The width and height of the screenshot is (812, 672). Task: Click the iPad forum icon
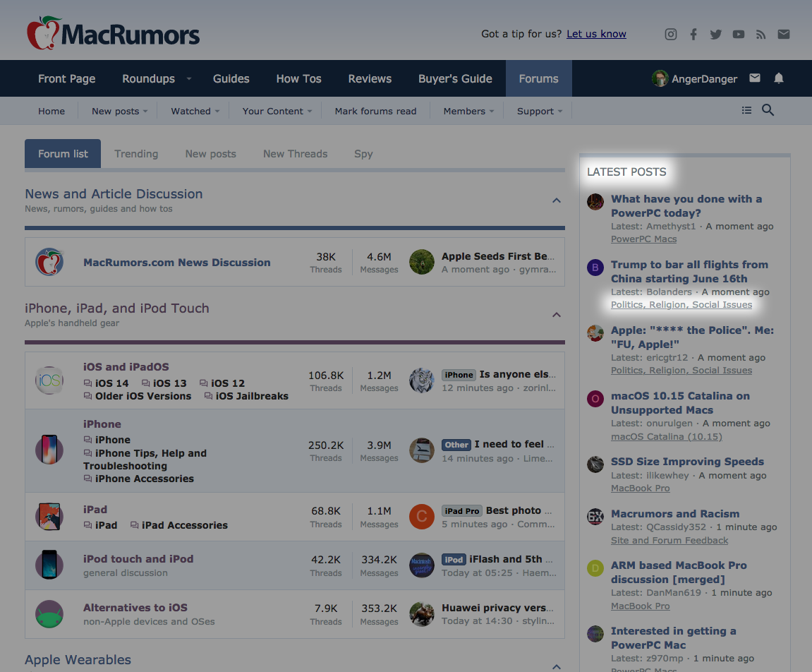pyautogui.click(x=49, y=517)
